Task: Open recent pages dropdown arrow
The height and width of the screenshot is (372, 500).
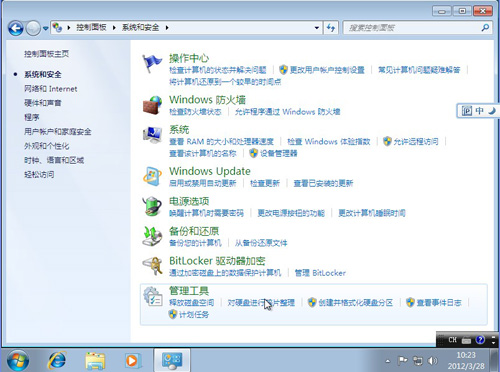Action: pos(45,28)
